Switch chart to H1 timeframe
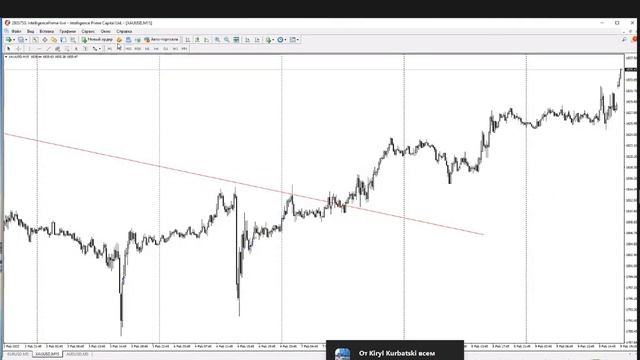This screenshot has width=640, height=360. pos(147,49)
